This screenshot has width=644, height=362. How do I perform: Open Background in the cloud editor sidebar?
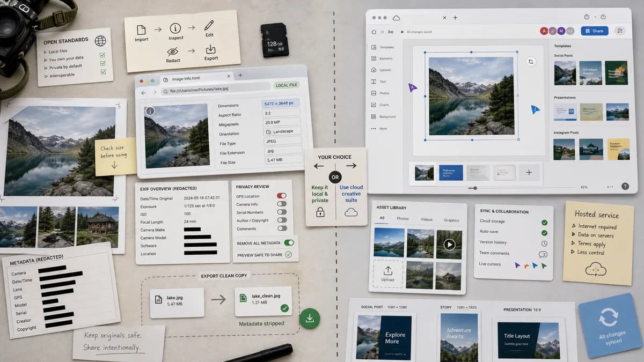pyautogui.click(x=383, y=116)
